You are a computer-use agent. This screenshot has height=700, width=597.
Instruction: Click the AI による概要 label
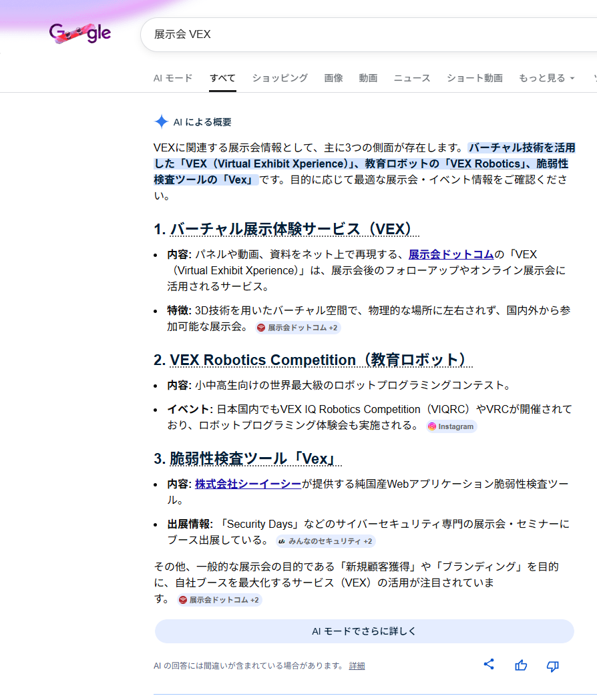pos(202,122)
